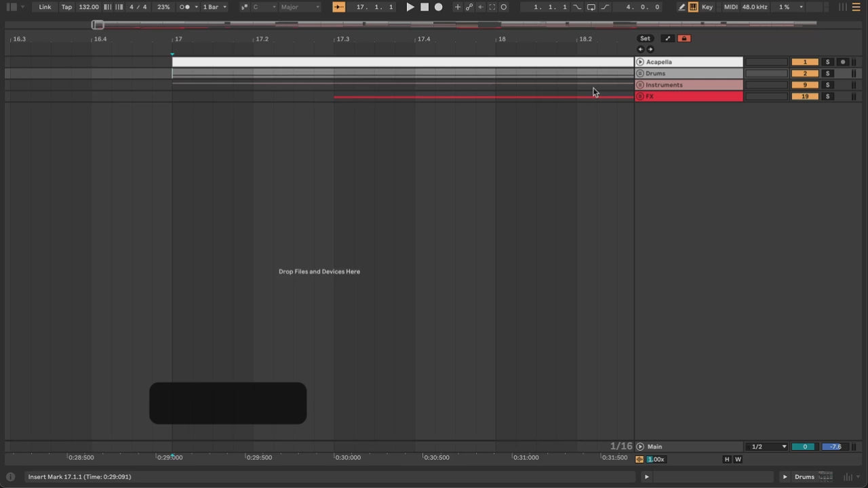Solo the Drums track
The image size is (868, 488).
coord(827,73)
